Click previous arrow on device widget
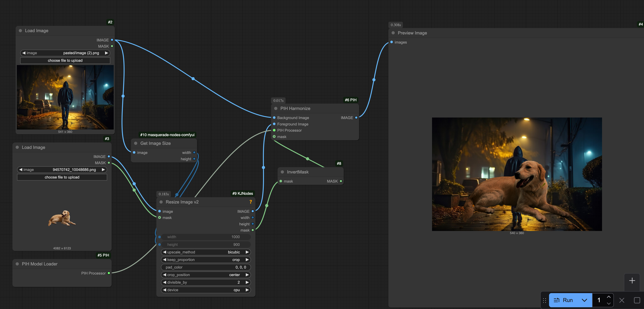 click(165, 290)
